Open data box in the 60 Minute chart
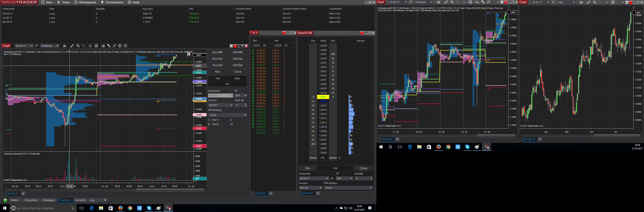 click(470, 2)
